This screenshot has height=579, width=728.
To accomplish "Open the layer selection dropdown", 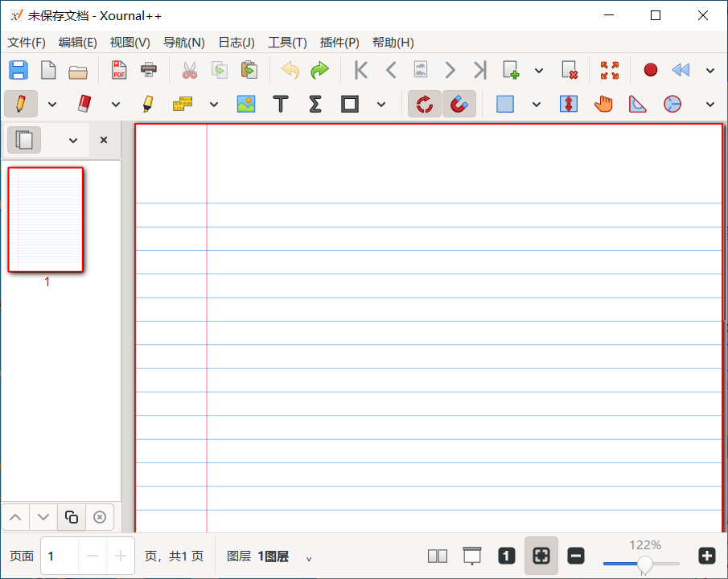I will [x=309, y=557].
